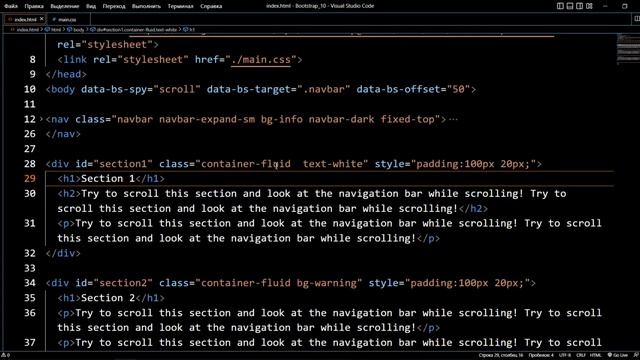Click the split editor icon at the tab bar's right
Screen dimensions: 640x360
click(x=637, y=19)
